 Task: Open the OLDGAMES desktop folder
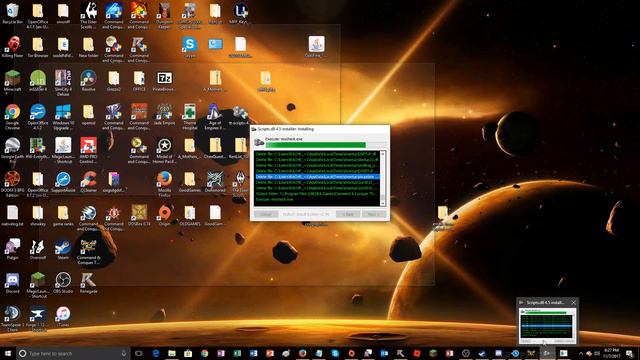(189, 216)
